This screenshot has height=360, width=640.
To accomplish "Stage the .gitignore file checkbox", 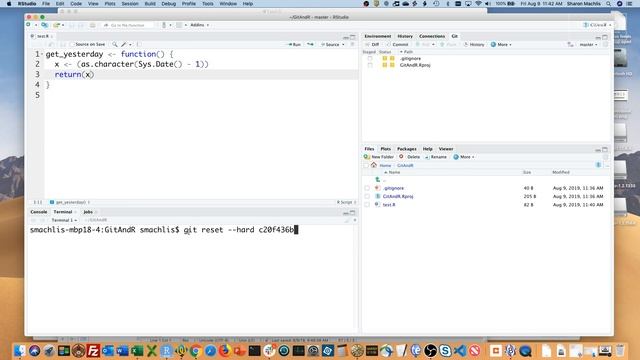I will click(370, 58).
